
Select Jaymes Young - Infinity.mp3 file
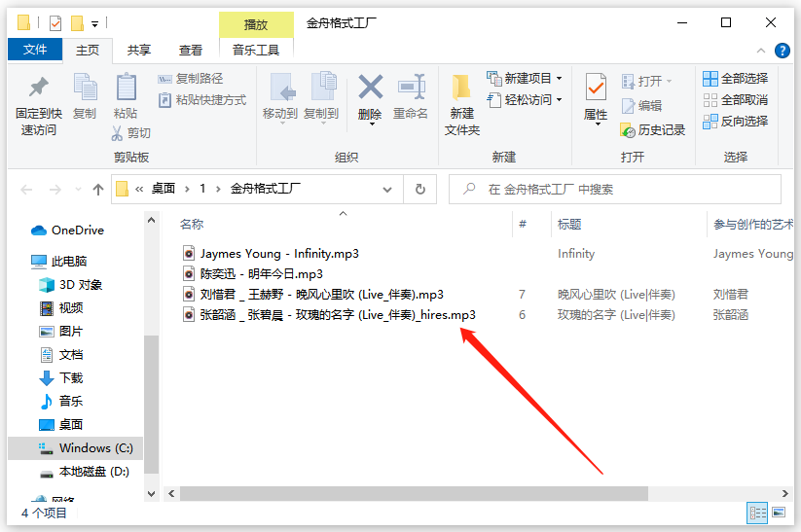pyautogui.click(x=279, y=254)
